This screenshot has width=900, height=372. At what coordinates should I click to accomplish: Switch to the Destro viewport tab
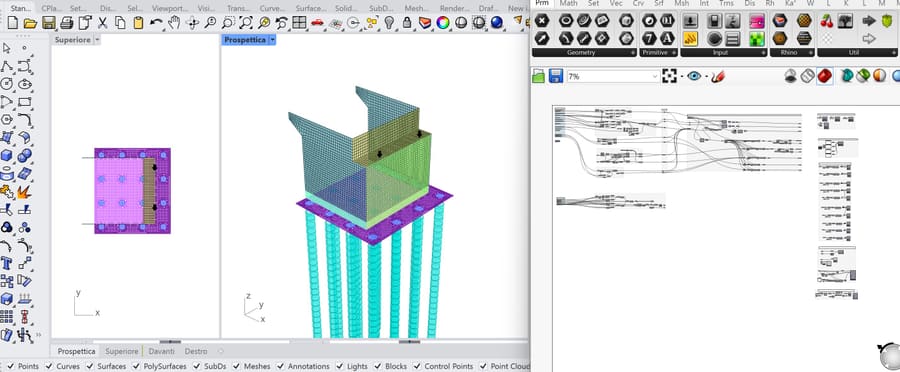tap(196, 351)
